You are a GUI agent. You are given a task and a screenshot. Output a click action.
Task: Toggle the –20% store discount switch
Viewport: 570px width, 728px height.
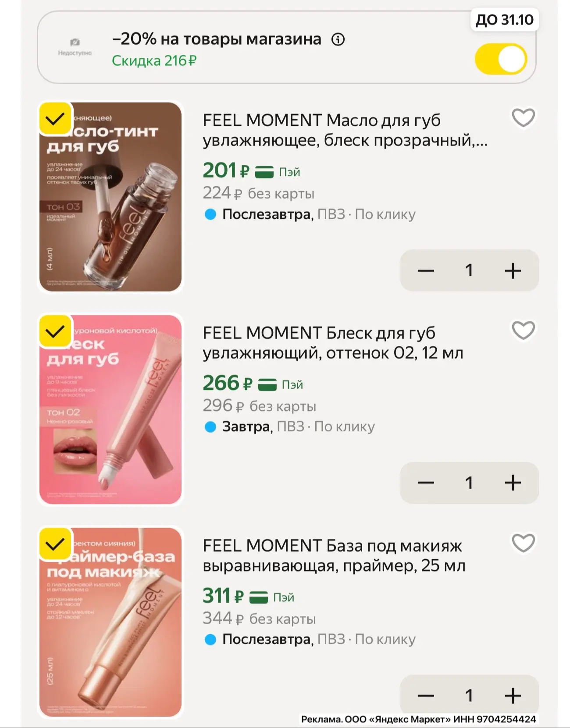tap(501, 59)
